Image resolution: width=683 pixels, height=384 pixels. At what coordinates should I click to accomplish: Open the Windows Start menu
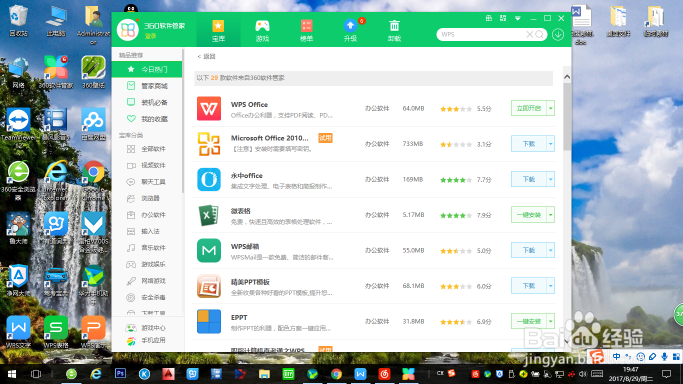[x=12, y=374]
